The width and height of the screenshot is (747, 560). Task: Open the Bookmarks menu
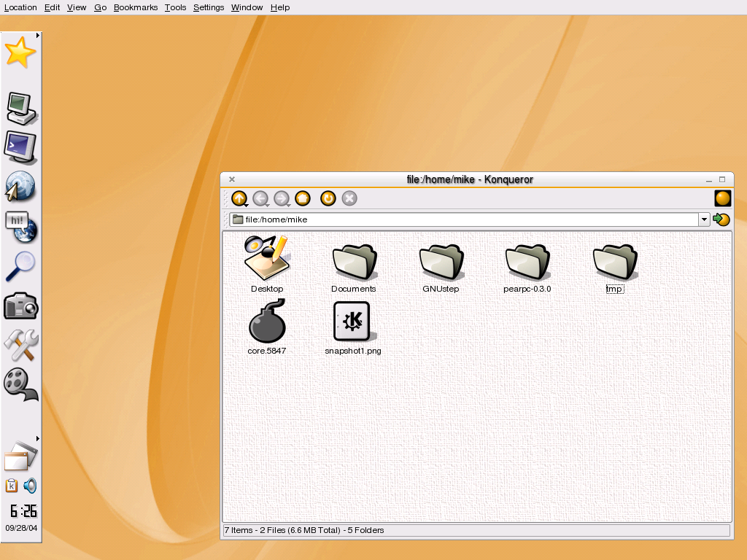pyautogui.click(x=135, y=7)
